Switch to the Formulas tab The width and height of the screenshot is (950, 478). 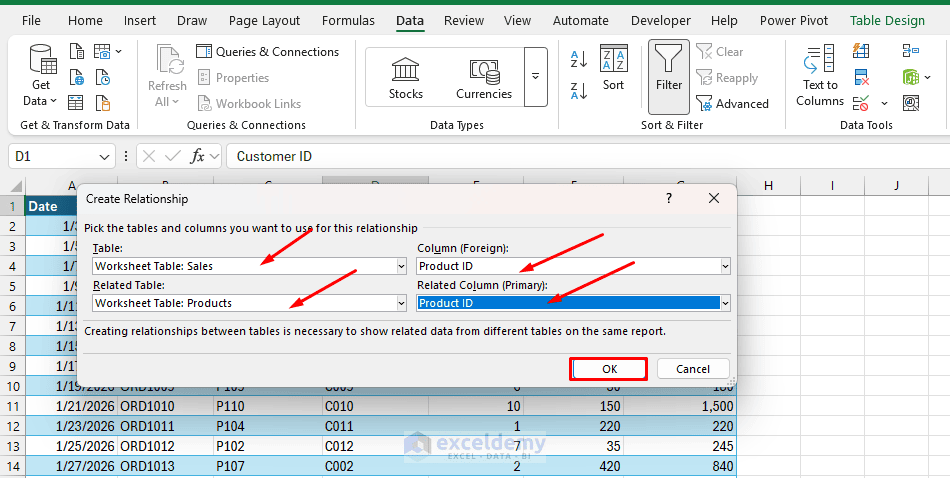click(x=348, y=21)
